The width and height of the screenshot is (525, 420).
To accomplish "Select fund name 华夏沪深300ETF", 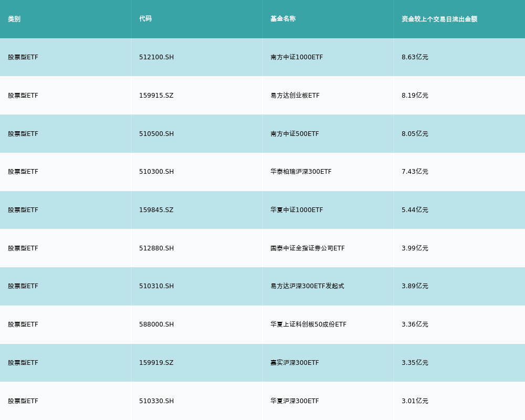I will click(x=295, y=401).
